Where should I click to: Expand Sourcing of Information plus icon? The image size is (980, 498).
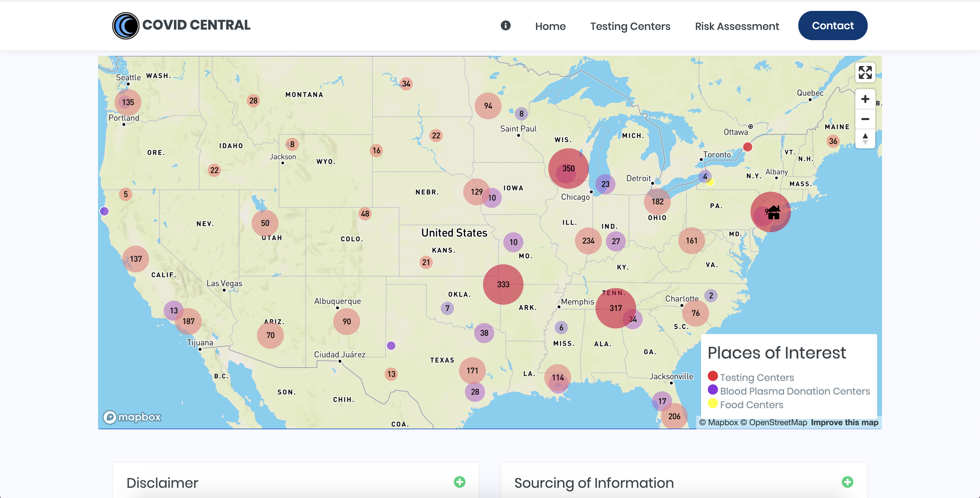847,482
